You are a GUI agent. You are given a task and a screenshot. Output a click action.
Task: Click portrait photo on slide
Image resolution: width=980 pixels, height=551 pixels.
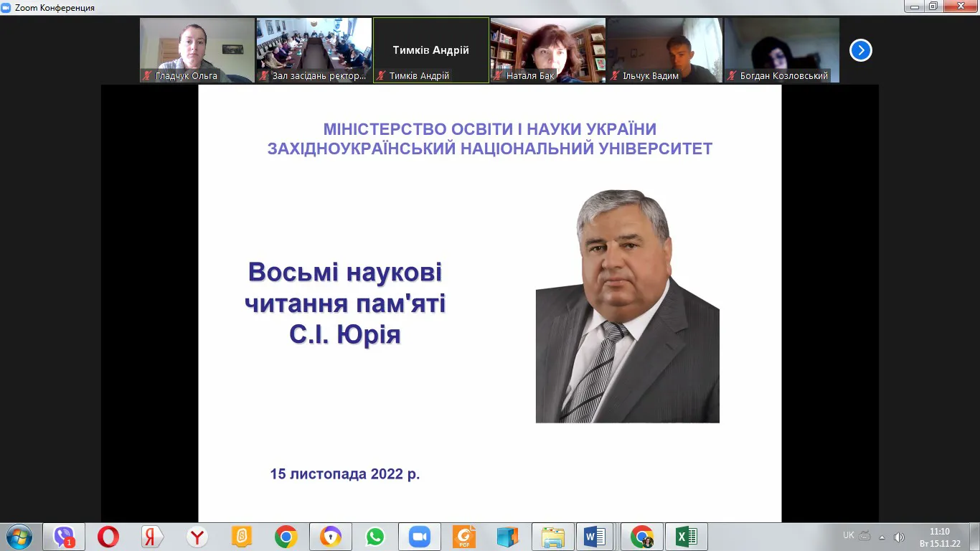[x=628, y=306]
